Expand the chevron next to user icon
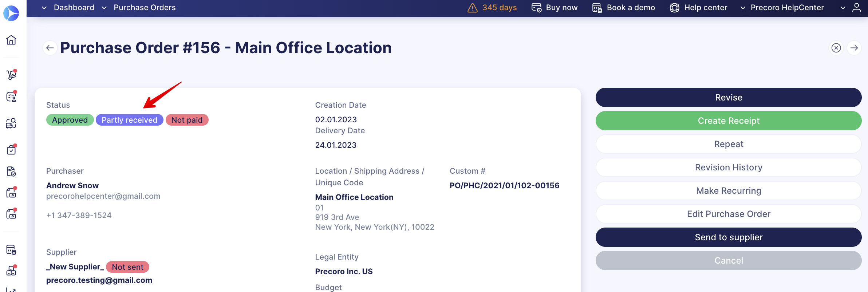This screenshot has height=292, width=868. coord(843,8)
